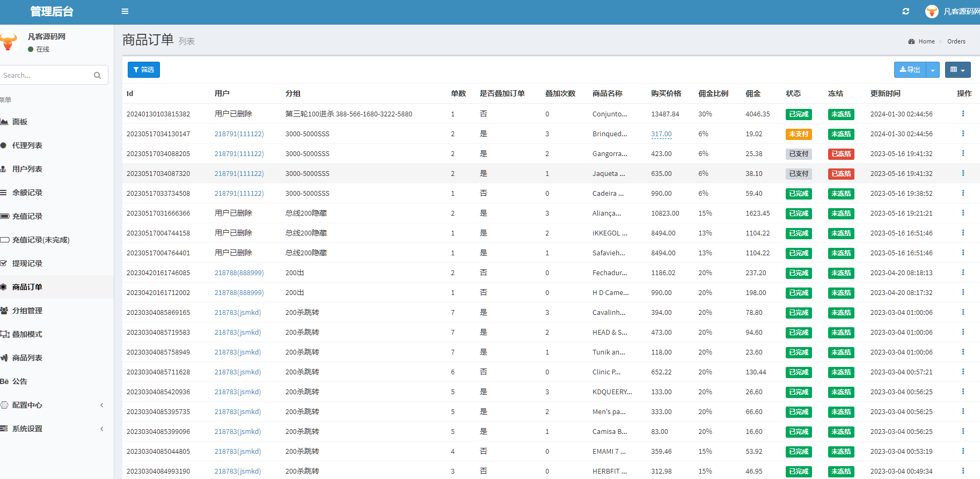
Task: Click the 筛选 filter button
Action: (143, 70)
